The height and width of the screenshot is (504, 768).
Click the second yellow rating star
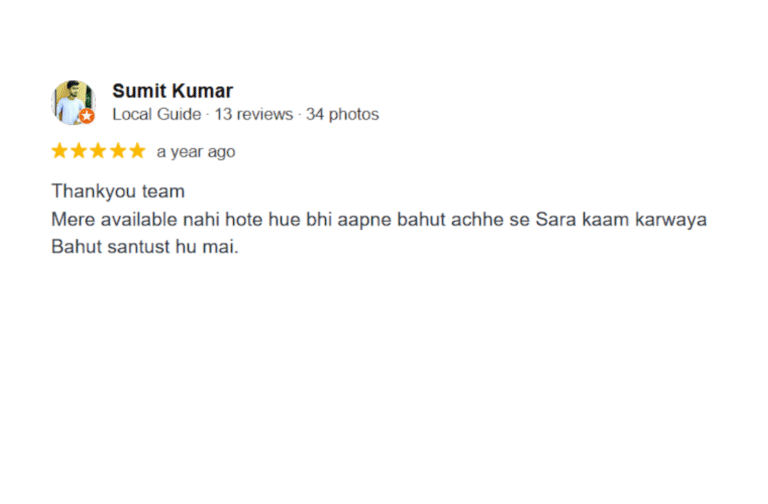pos(79,151)
